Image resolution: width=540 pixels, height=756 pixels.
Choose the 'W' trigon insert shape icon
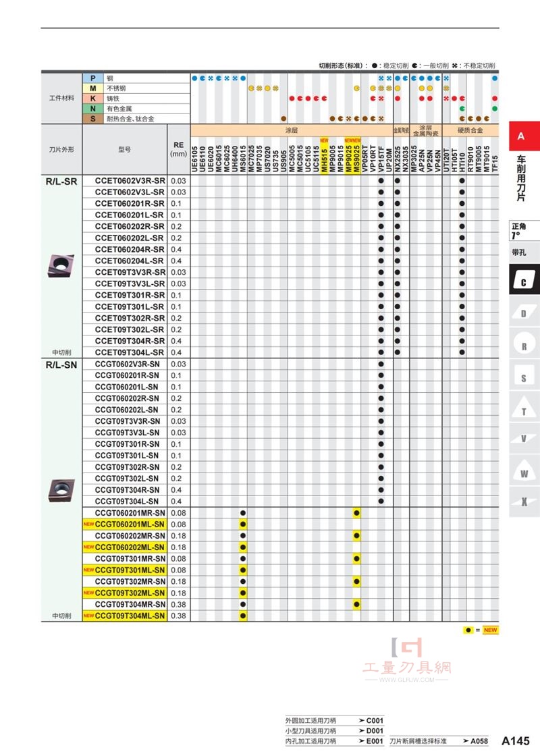tap(524, 471)
